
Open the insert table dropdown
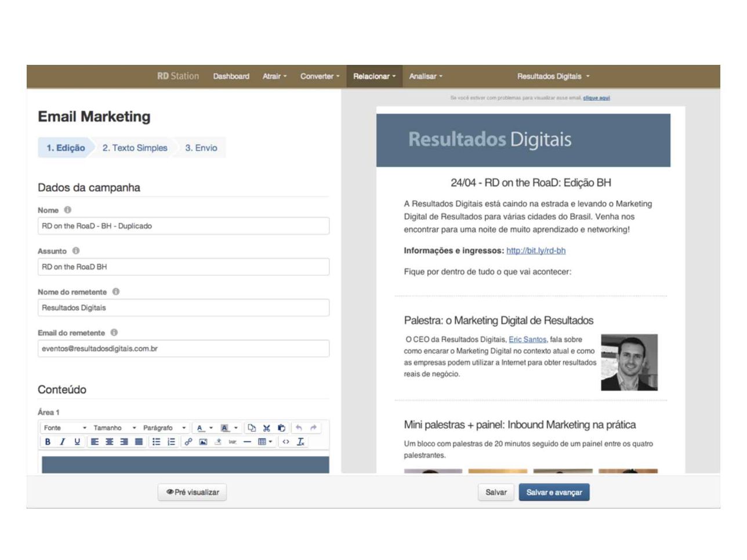[x=265, y=442]
